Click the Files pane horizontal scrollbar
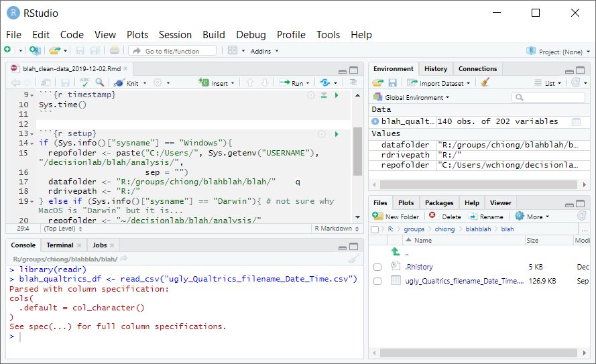 tap(479, 353)
